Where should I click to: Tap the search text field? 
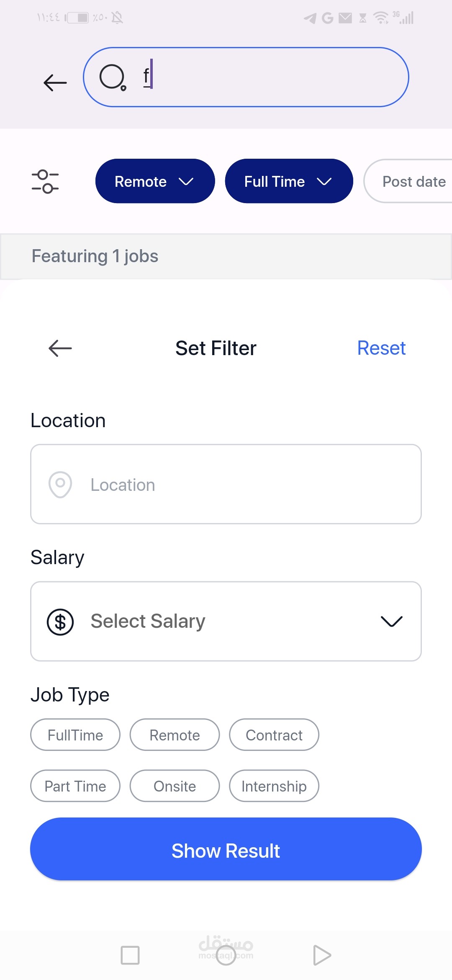[x=268, y=77]
